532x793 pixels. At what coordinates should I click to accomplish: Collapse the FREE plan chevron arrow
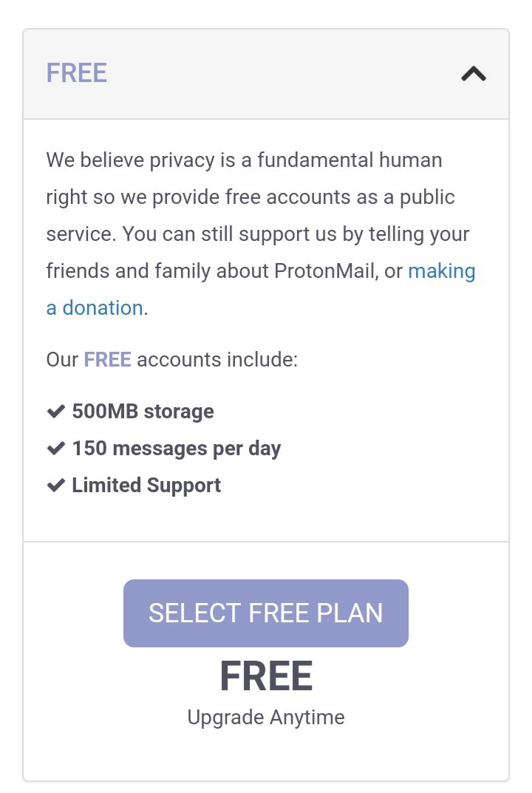[474, 73]
